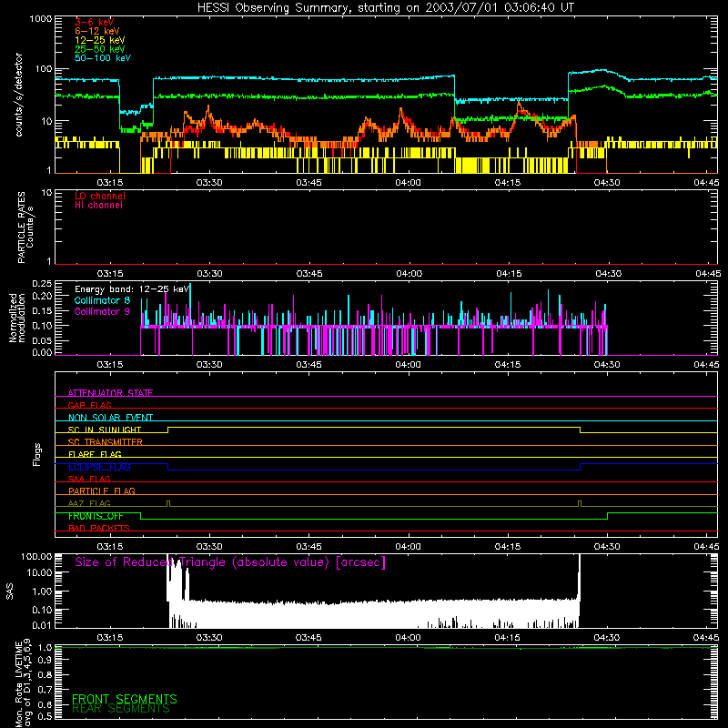The height and width of the screenshot is (728, 728).
Task: Select the 6-12 keV legend entry
Action: [96, 31]
